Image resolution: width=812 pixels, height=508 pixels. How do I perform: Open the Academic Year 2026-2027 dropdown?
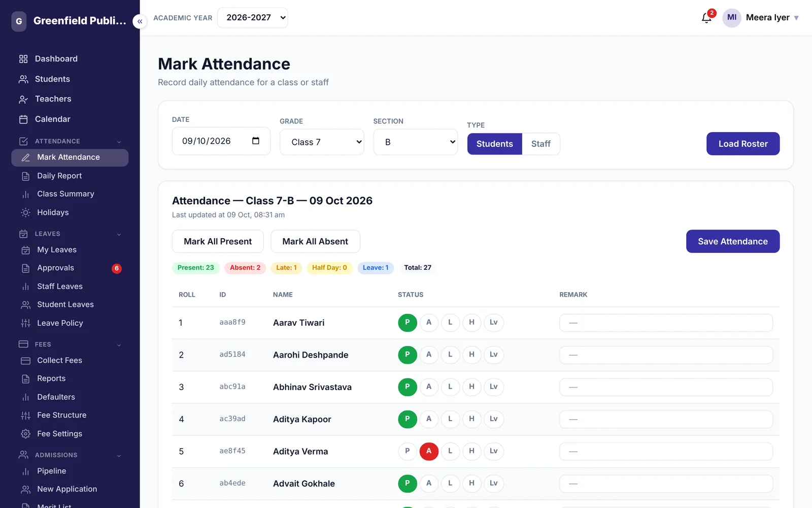tap(253, 18)
